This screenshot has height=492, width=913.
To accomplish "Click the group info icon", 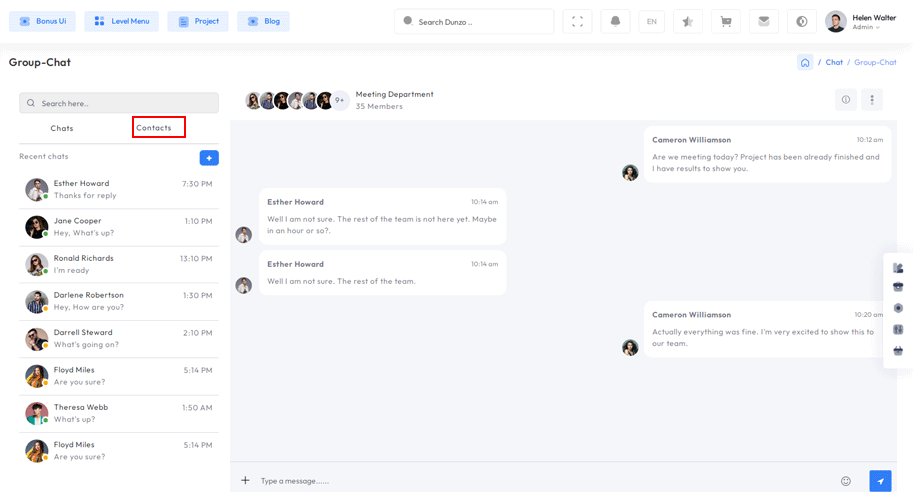I will [846, 100].
